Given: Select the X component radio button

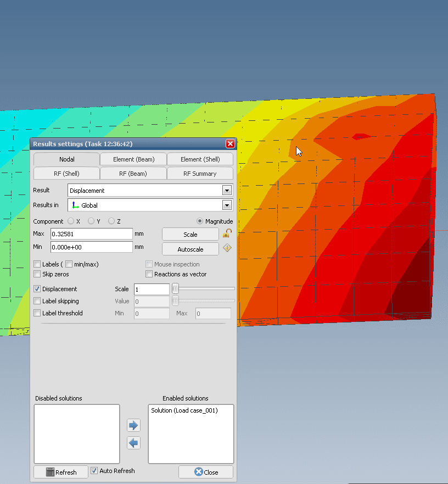Looking at the screenshot, I should (x=71, y=221).
